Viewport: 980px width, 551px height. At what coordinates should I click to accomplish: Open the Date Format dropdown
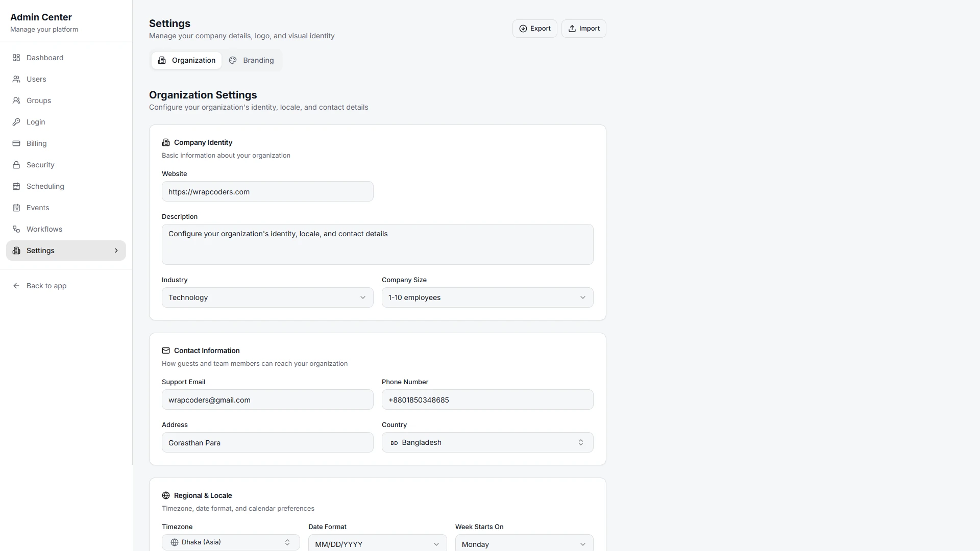click(377, 543)
